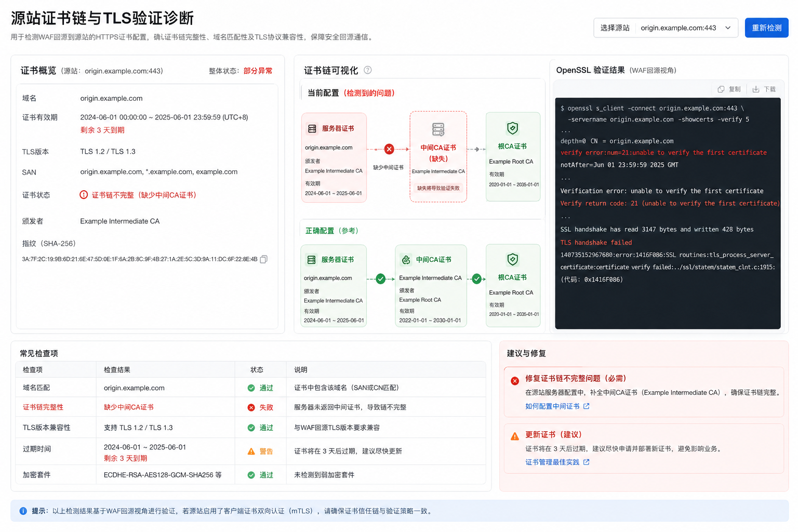
Task: Open the origin selection dropdown
Action: tap(666, 28)
